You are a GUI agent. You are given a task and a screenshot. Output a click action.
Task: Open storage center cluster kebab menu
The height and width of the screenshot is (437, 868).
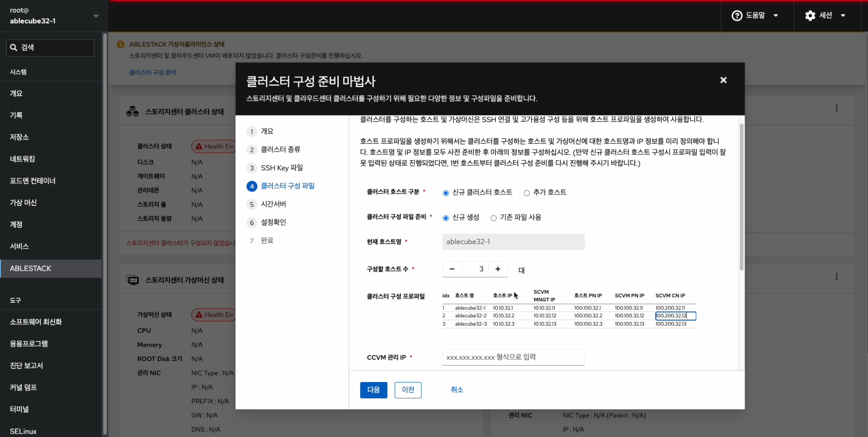[x=836, y=108]
